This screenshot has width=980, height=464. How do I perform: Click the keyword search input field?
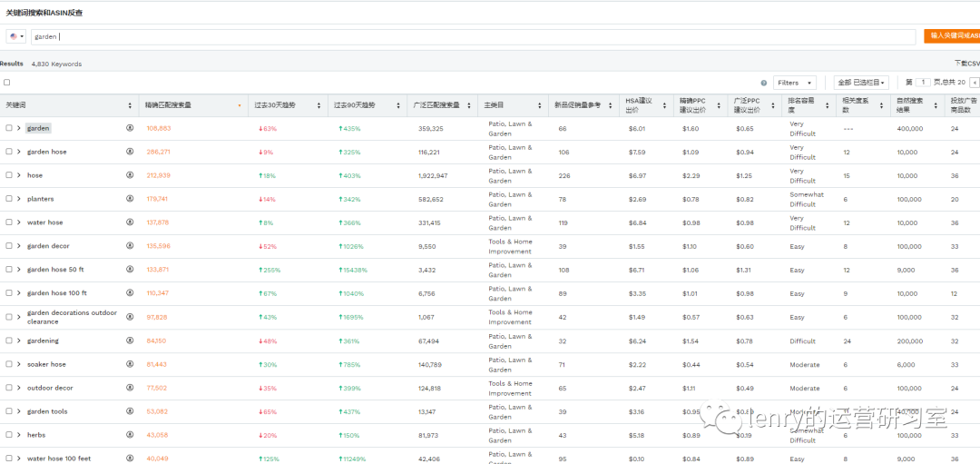coord(474,36)
